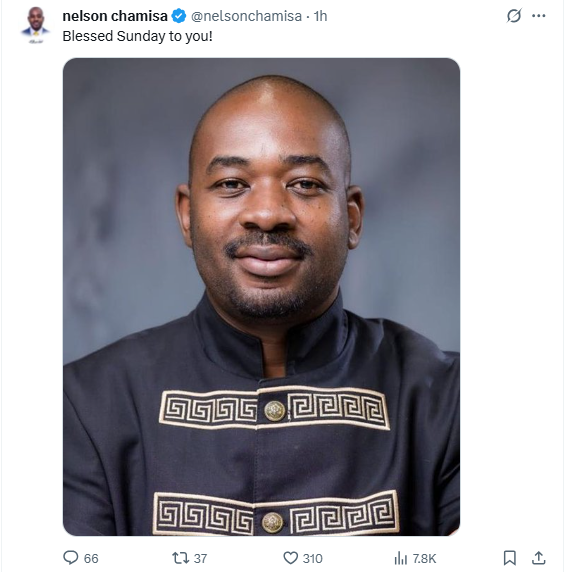Open the post via the 1h timestamp
580x572 pixels.
coord(320,16)
